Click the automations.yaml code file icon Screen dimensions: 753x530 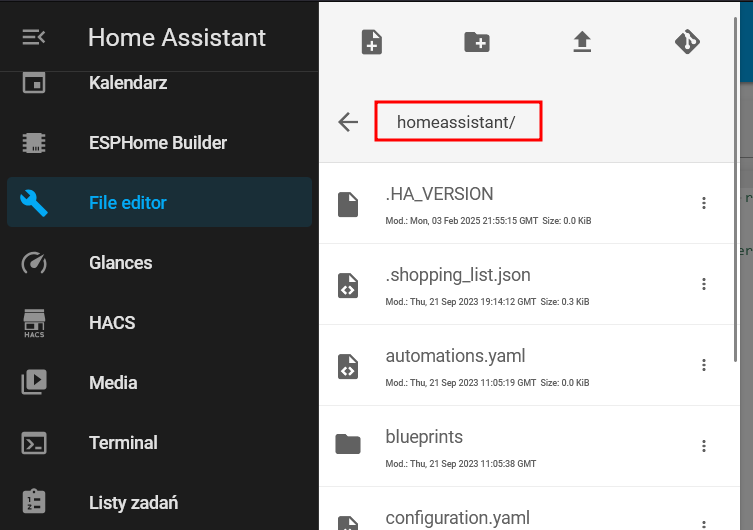click(x=348, y=367)
